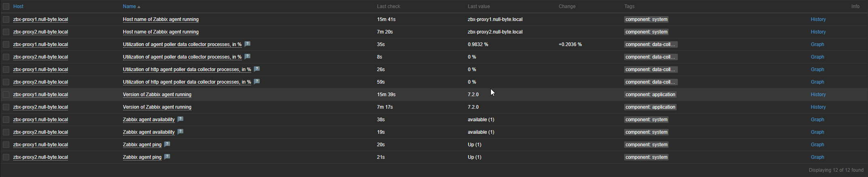Click the component: application tag for zbx-proxy2
The image size is (868, 177).
pos(650,107)
